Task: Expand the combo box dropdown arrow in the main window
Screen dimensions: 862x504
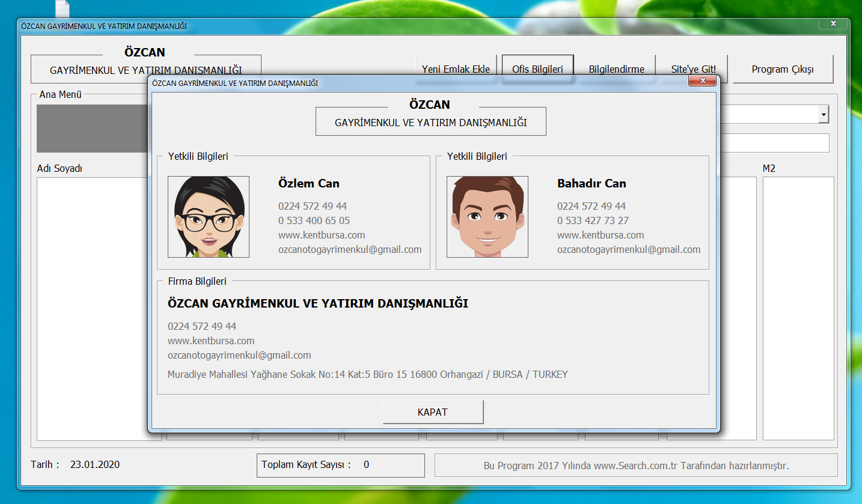Action: coord(824,114)
